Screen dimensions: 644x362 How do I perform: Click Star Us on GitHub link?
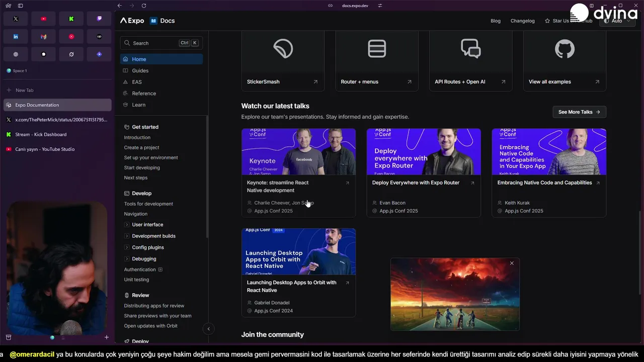569,21
